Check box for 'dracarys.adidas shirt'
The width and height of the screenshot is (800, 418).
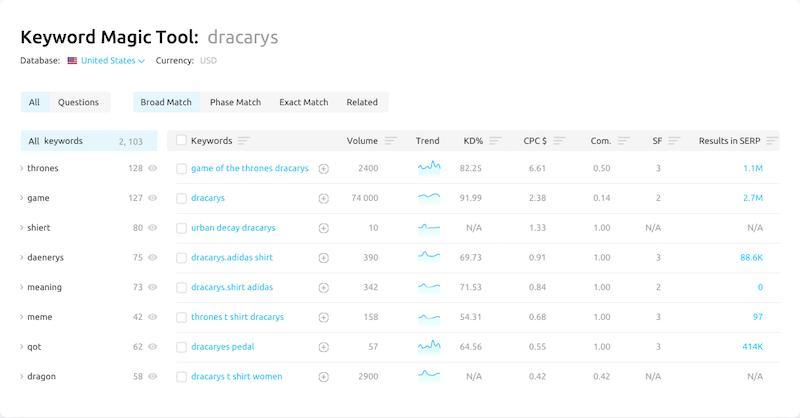181,258
